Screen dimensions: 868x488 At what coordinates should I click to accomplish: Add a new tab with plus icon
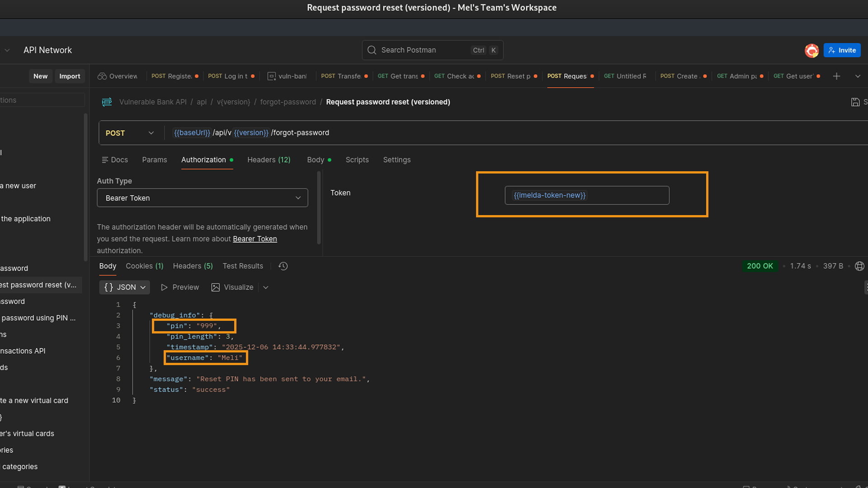coord(836,76)
